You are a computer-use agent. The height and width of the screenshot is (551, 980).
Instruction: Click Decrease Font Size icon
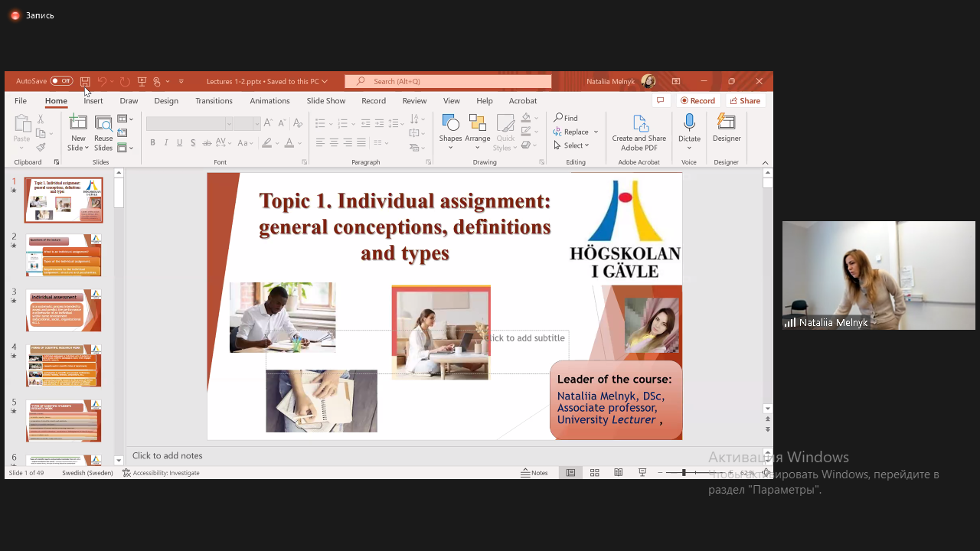[x=282, y=123]
